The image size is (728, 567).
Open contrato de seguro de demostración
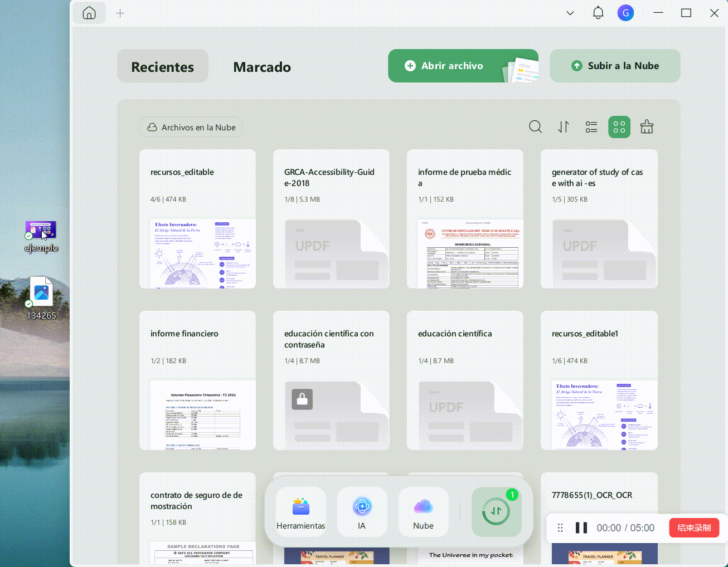click(198, 518)
